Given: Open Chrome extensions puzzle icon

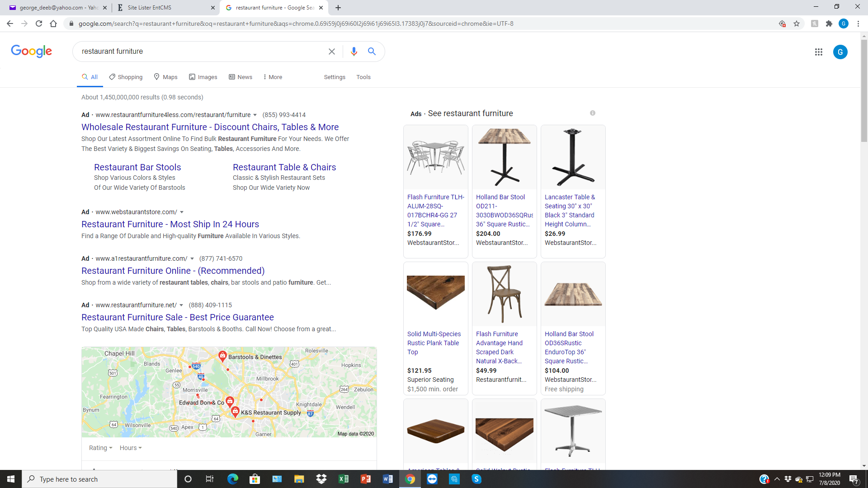Looking at the screenshot, I should pos(829,23).
